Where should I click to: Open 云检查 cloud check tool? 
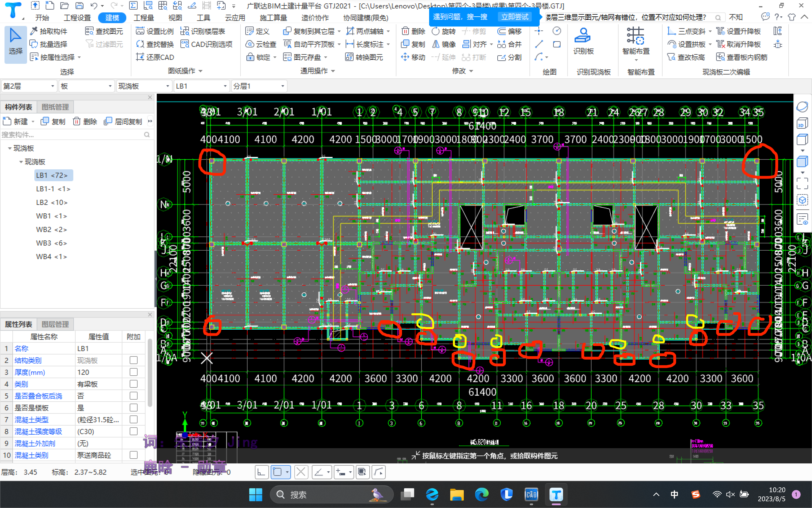pos(261,44)
